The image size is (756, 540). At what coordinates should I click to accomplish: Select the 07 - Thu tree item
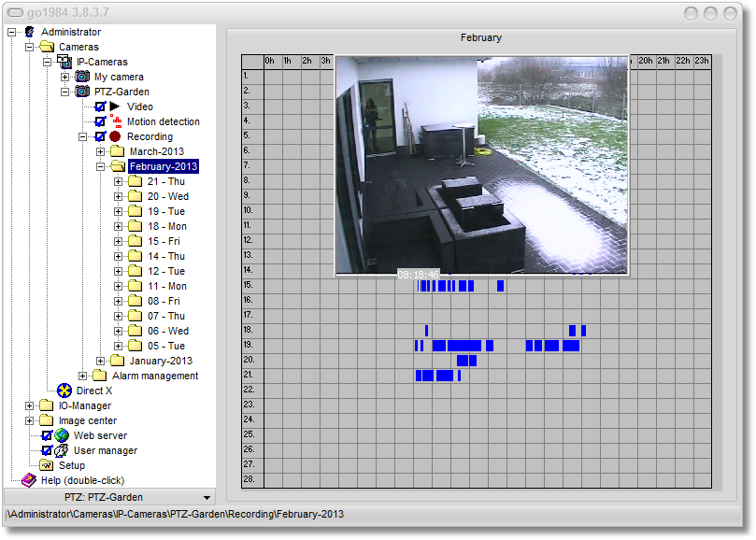166,316
